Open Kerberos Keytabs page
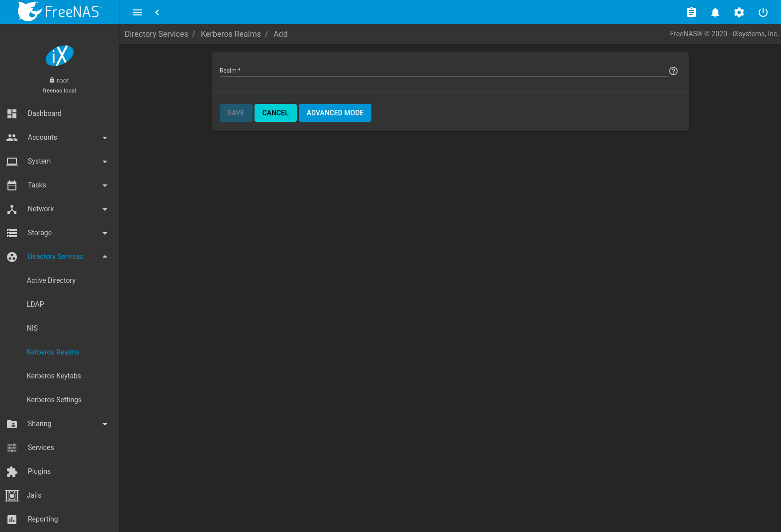Viewport: 781px width, 532px height. point(54,376)
